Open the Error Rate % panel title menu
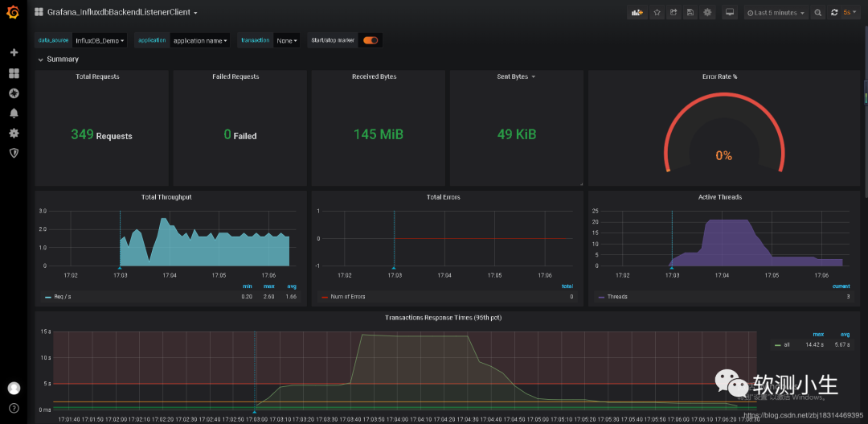Viewport: 868px width, 424px height. 719,76
